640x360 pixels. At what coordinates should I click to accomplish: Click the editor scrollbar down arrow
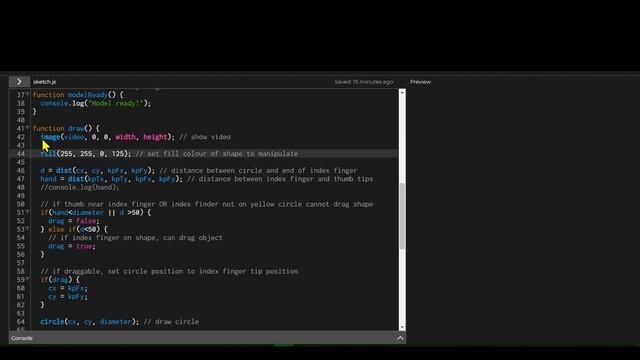tap(402, 327)
